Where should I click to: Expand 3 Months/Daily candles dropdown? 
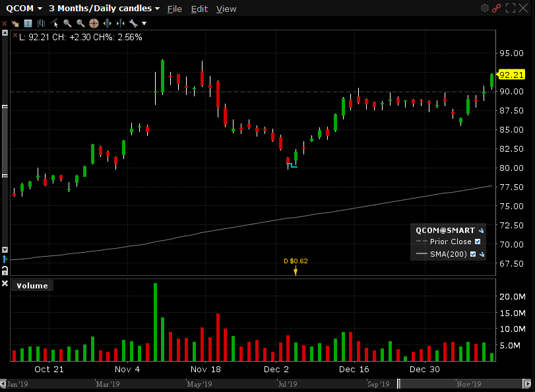[x=104, y=9]
